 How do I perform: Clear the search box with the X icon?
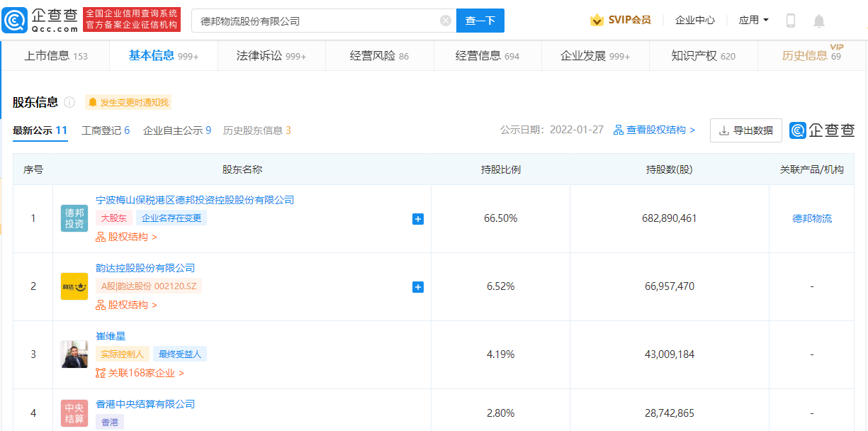pos(446,21)
